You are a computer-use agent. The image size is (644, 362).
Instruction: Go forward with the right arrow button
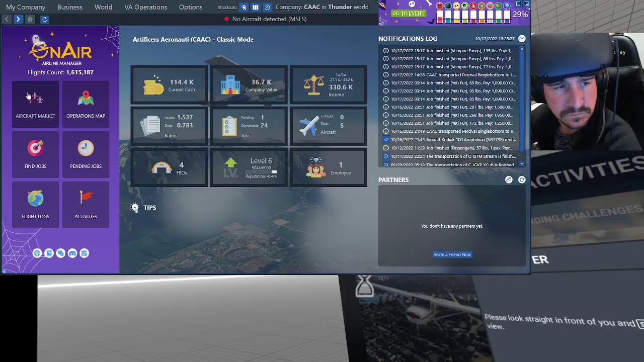[18, 19]
